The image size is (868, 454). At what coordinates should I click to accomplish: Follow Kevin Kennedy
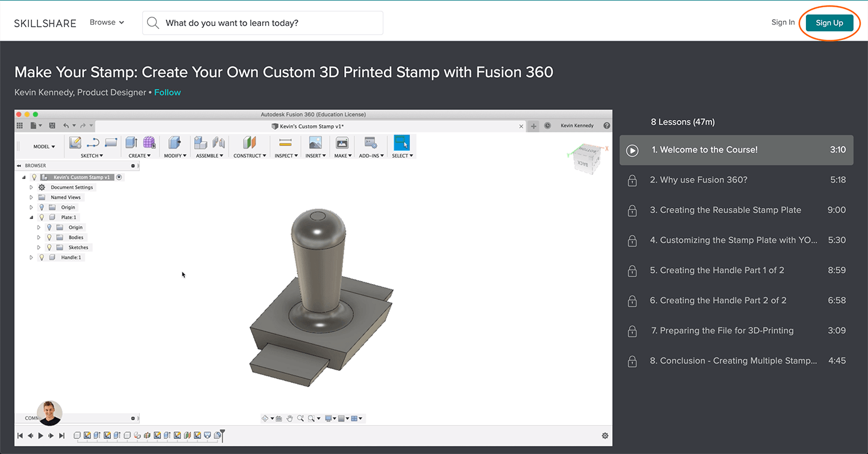point(168,92)
